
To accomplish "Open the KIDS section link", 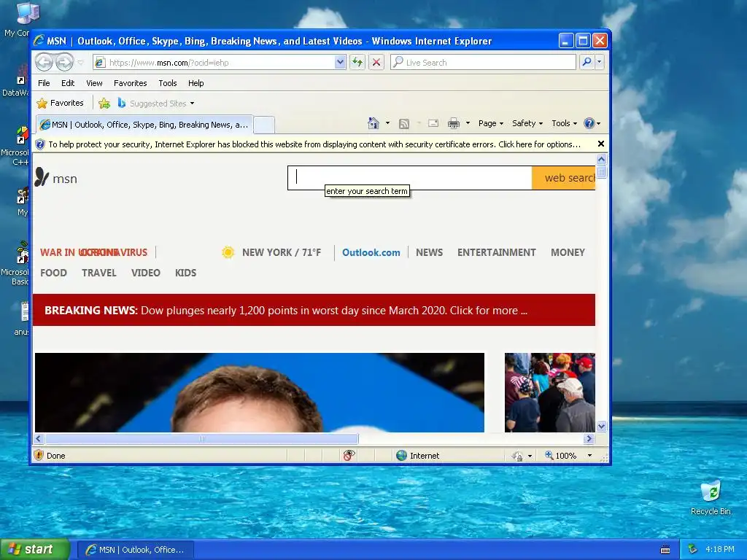I will click(x=186, y=273).
